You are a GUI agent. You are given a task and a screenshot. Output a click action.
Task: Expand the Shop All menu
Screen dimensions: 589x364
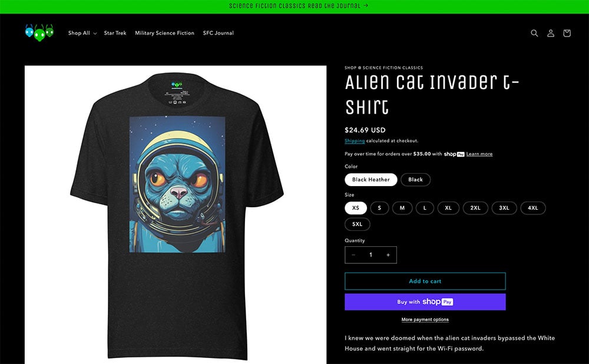(82, 33)
